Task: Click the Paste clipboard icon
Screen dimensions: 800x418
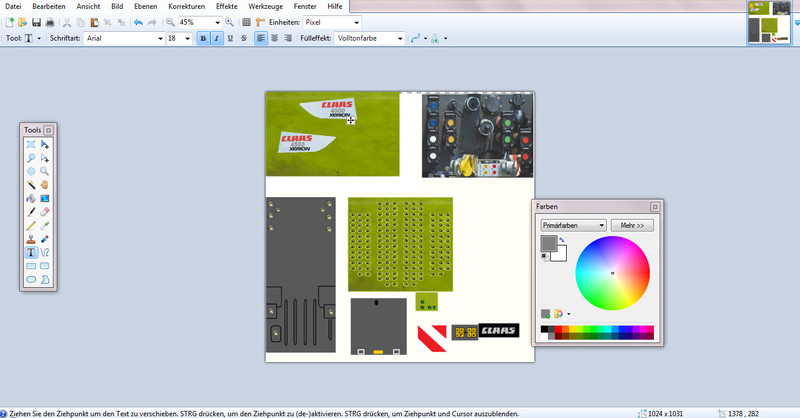Action: click(94, 22)
